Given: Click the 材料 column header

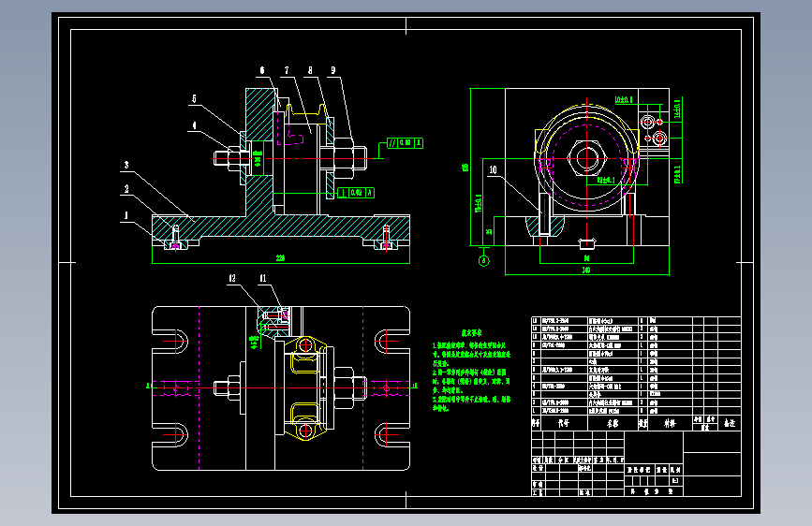Looking at the screenshot, I should [x=670, y=423].
